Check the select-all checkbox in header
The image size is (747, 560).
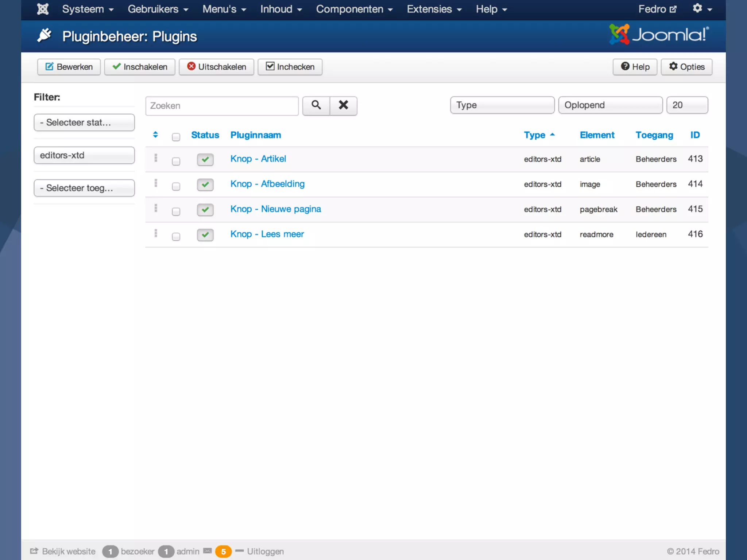[x=176, y=137]
